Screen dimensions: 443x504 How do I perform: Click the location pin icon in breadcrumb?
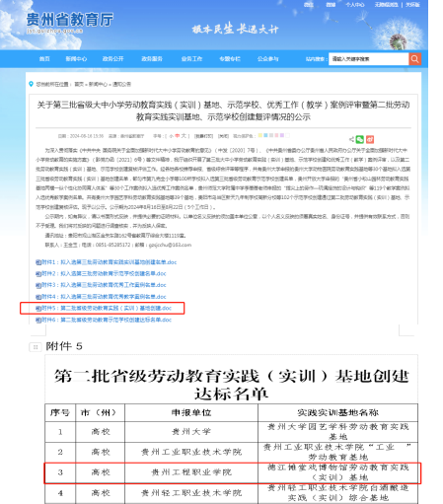coord(31,84)
